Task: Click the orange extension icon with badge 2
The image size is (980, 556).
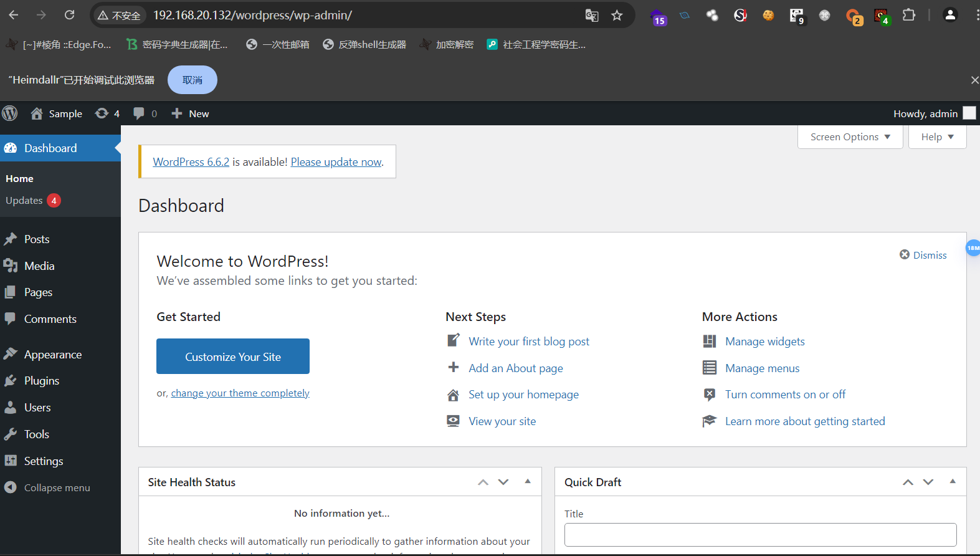Action: 854,17
